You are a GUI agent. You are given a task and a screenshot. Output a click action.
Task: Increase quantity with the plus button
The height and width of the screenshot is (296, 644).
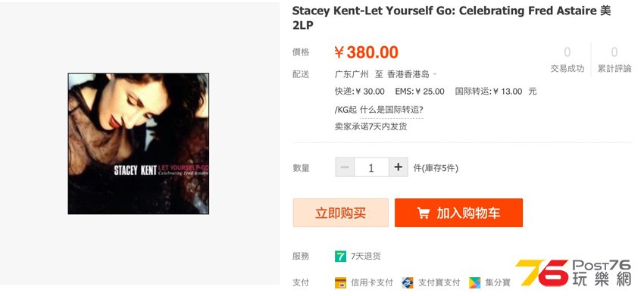pos(398,167)
